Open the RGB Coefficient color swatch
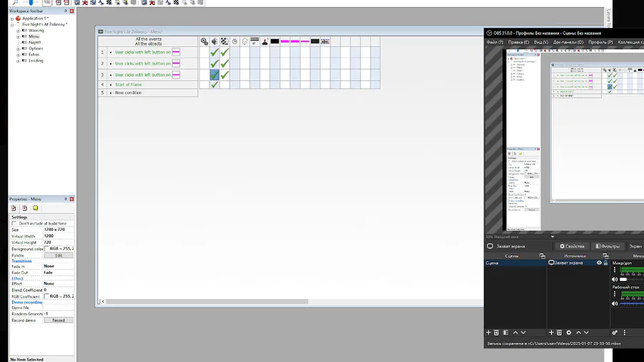644x362 pixels. point(47,296)
